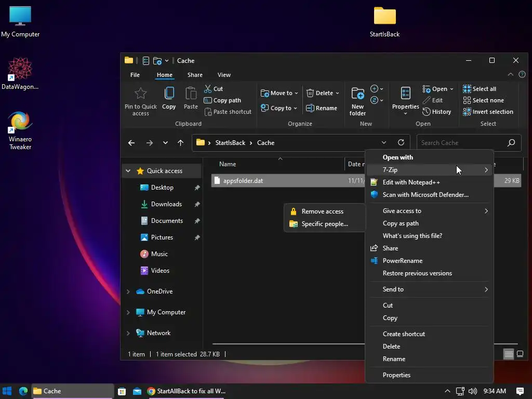Go back with the left arrow

131,143
